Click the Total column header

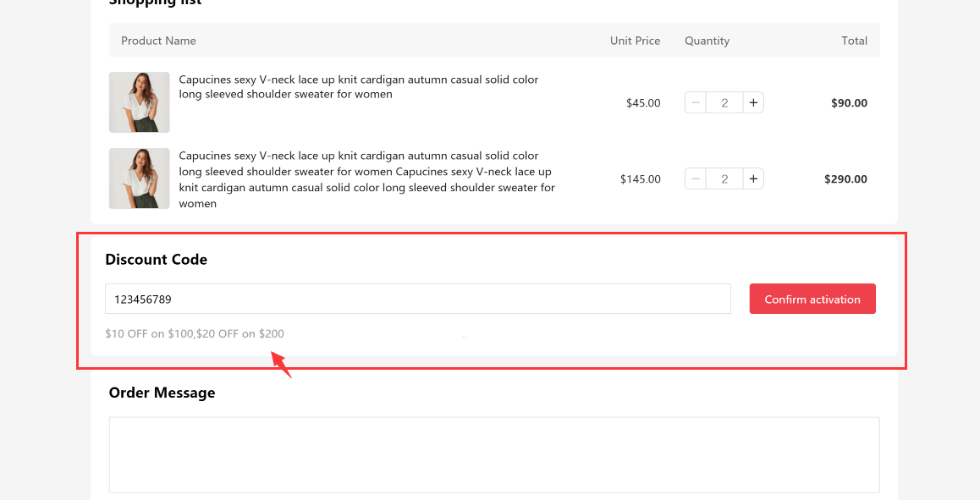[x=854, y=41]
